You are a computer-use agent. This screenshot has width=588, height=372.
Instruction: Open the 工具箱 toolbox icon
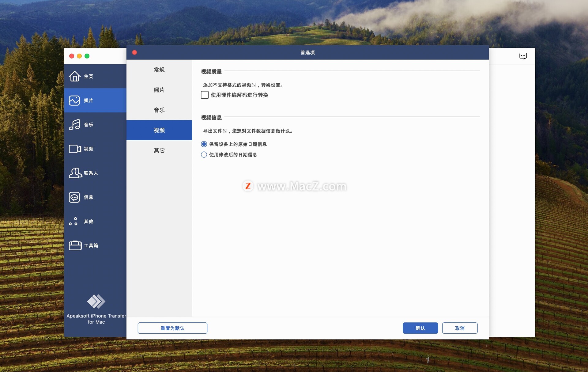[75, 245]
